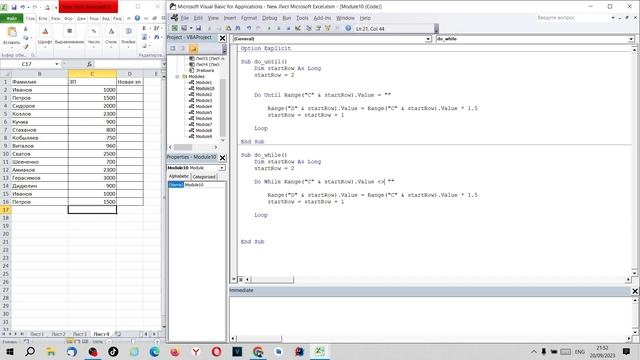Screen dimensions: 640x360
Task: Click the View Microsoft Excel toolbar icon
Action: [x=175, y=28]
